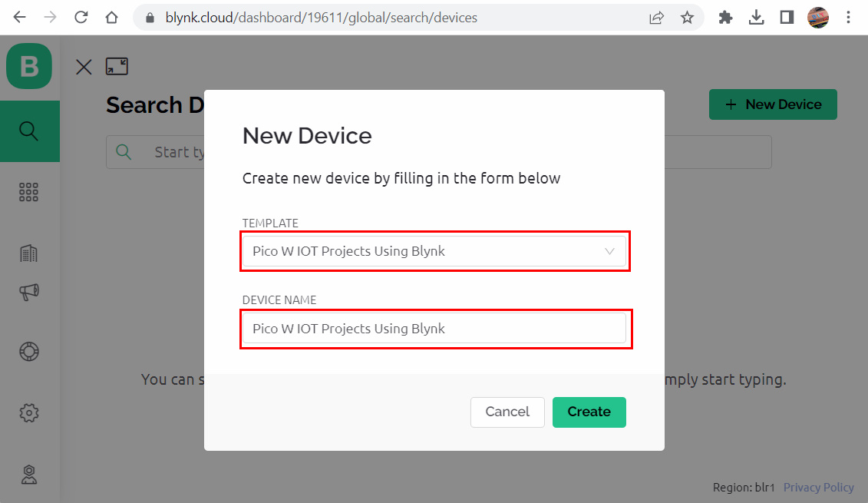Screen dimensions: 868x503
Task: Click the Create button
Action: [589, 412]
